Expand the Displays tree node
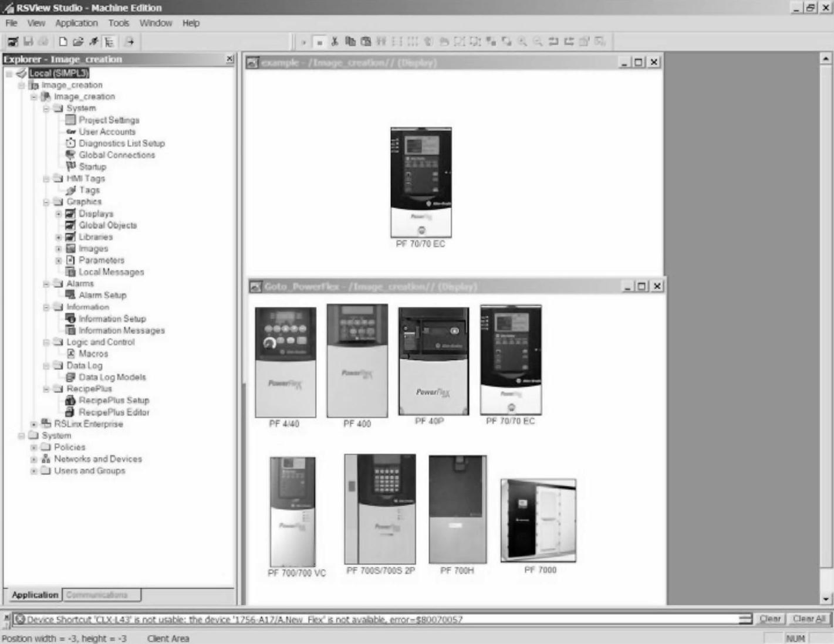Image resolution: width=834 pixels, height=644 pixels. [58, 213]
